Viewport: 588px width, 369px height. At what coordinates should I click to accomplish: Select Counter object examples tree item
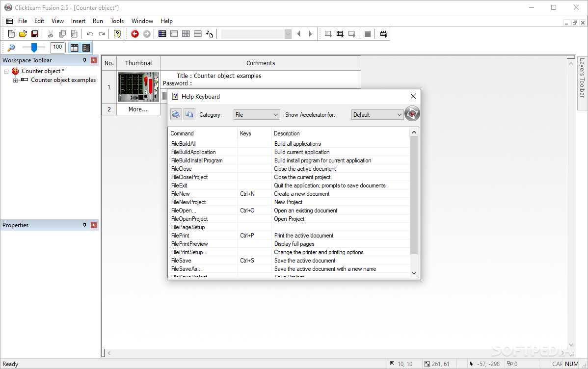tap(63, 80)
